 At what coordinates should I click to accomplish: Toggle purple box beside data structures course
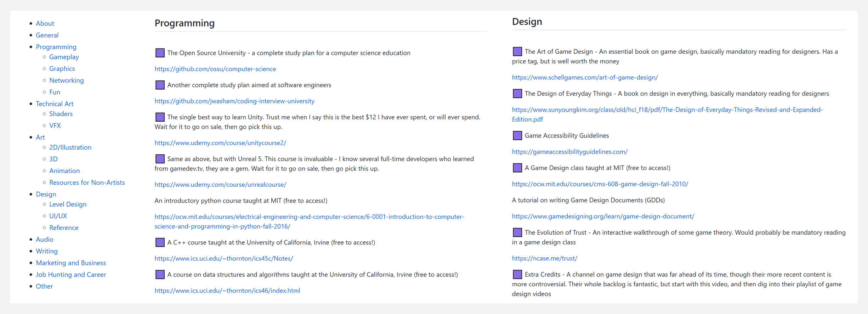click(x=160, y=275)
